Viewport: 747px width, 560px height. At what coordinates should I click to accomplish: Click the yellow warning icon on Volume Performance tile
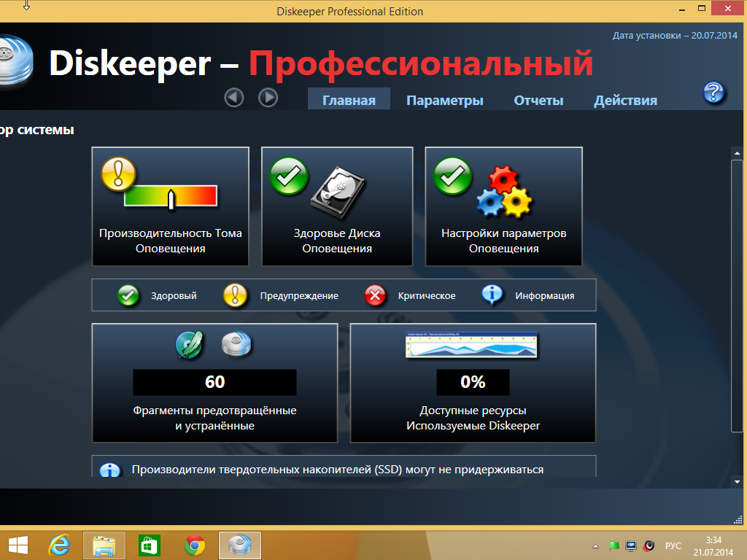tap(118, 174)
